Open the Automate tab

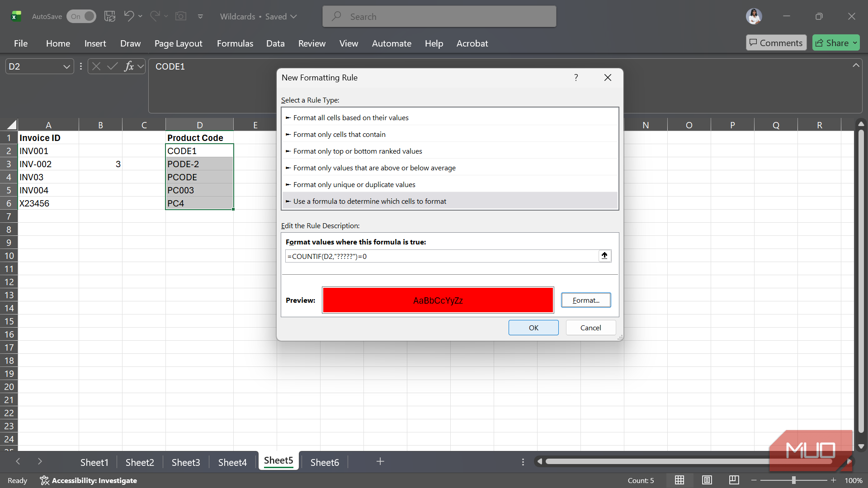392,43
